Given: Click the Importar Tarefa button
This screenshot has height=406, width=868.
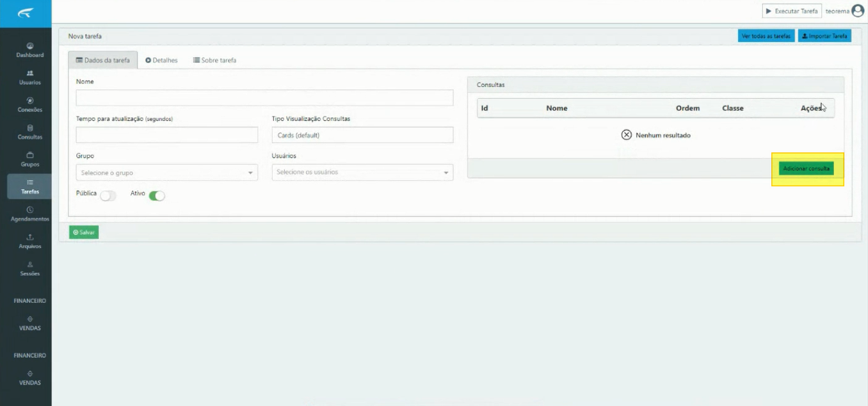Looking at the screenshot, I should coord(824,36).
